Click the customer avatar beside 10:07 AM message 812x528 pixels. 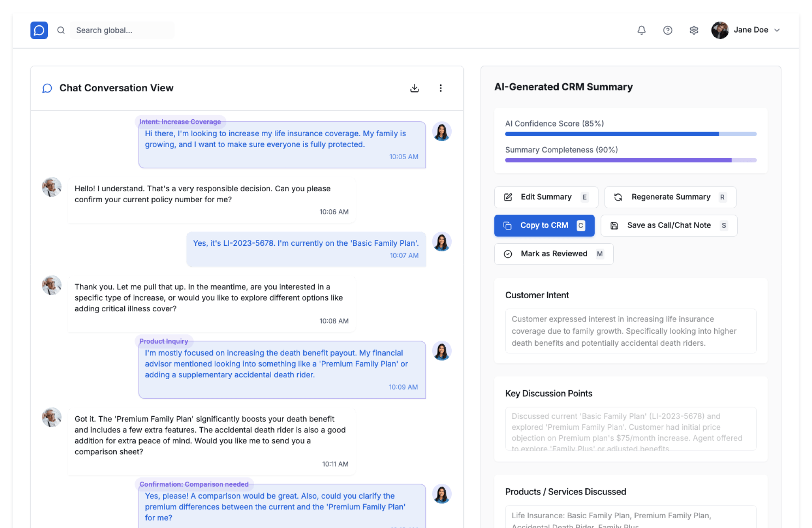(x=442, y=242)
